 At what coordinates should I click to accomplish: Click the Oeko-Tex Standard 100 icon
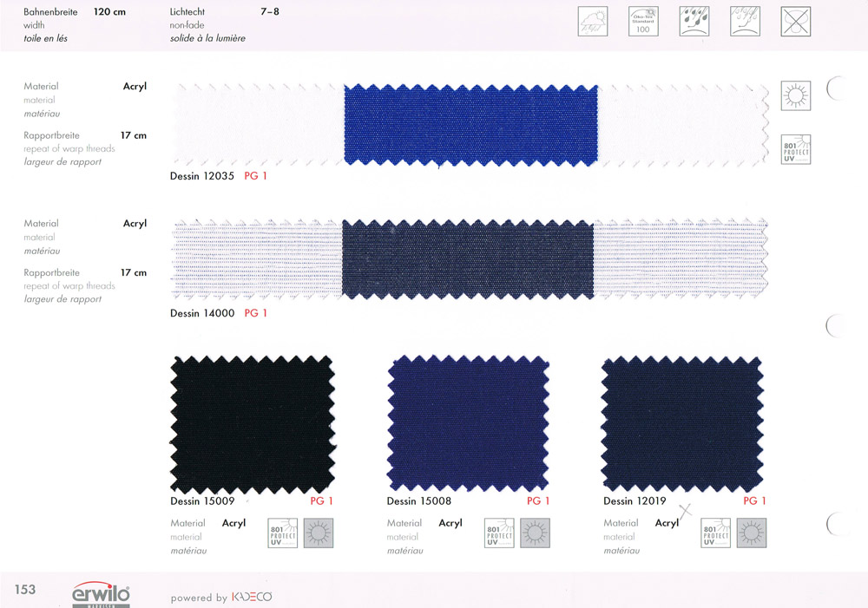pos(643,22)
